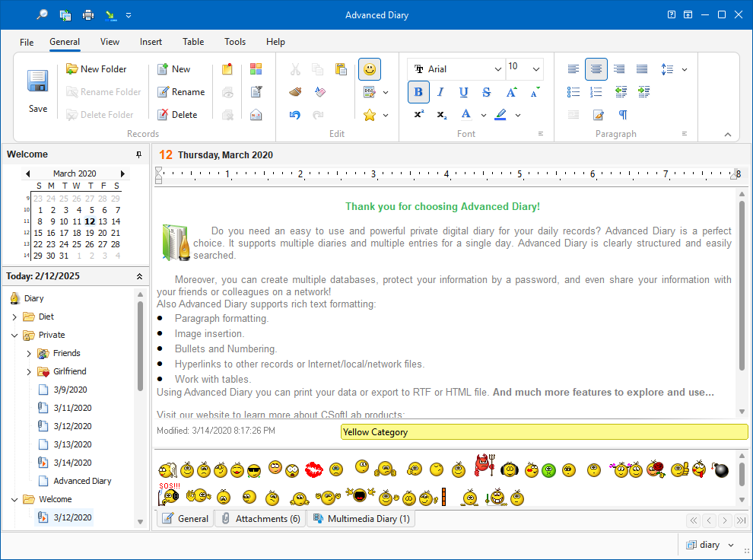
Task: Click the Cut scissors icon
Action: pos(295,69)
